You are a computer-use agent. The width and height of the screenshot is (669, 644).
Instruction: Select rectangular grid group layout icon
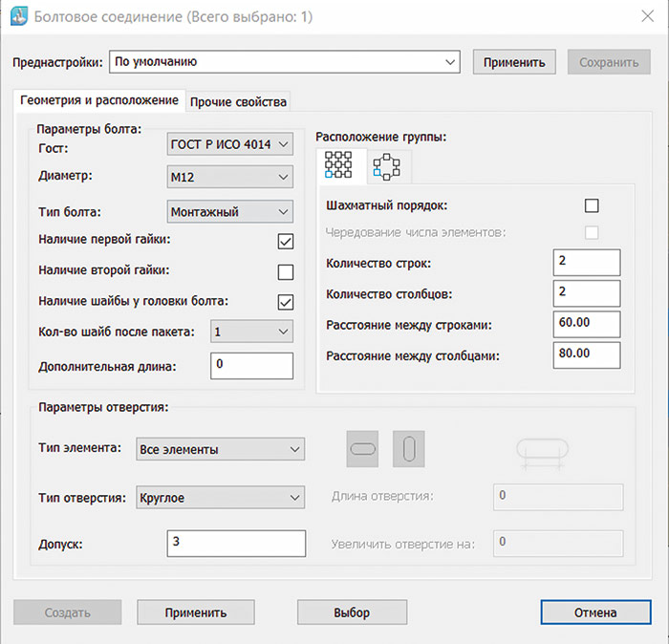pos(338,165)
